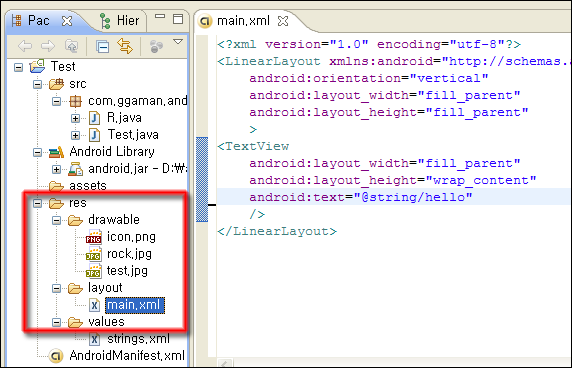
Task: Select Test.java in the tree
Action: coord(133,135)
